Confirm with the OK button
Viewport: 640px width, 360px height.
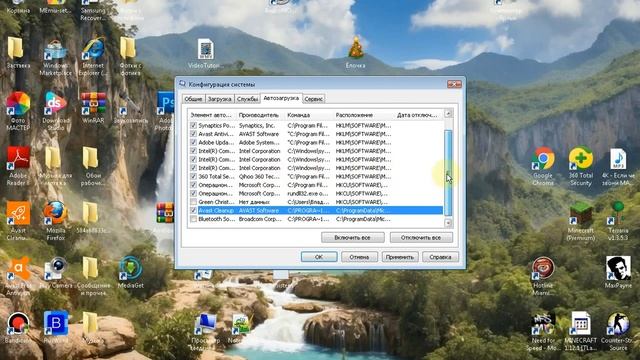319,257
